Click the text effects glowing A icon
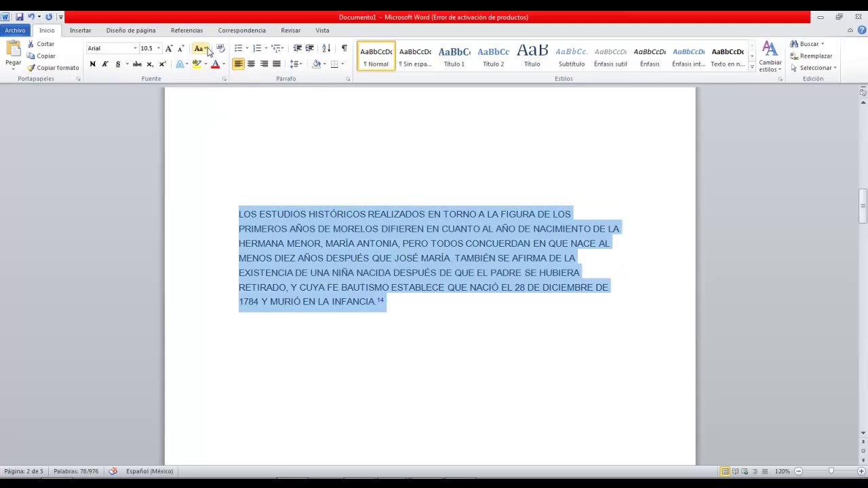Viewport: 868px width, 488px height. (x=180, y=64)
